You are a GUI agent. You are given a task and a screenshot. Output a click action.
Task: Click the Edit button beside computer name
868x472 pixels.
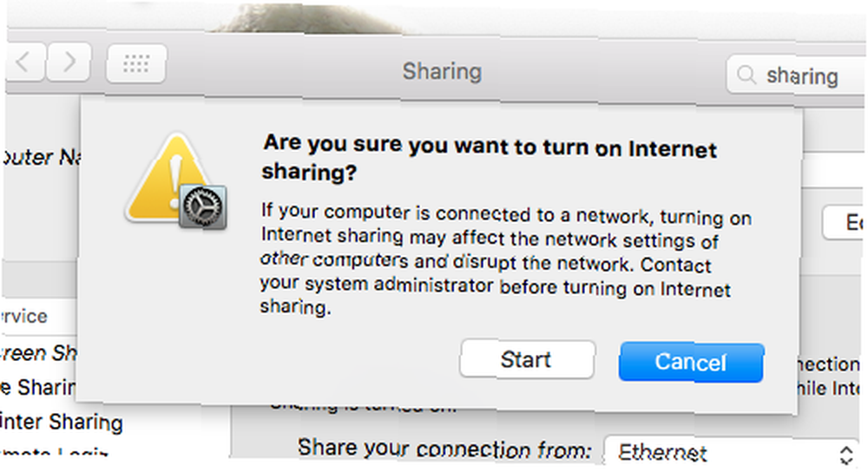click(844, 222)
